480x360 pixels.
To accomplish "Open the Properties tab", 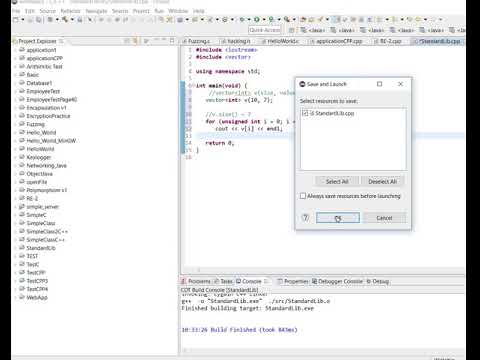I will (x=293, y=281).
